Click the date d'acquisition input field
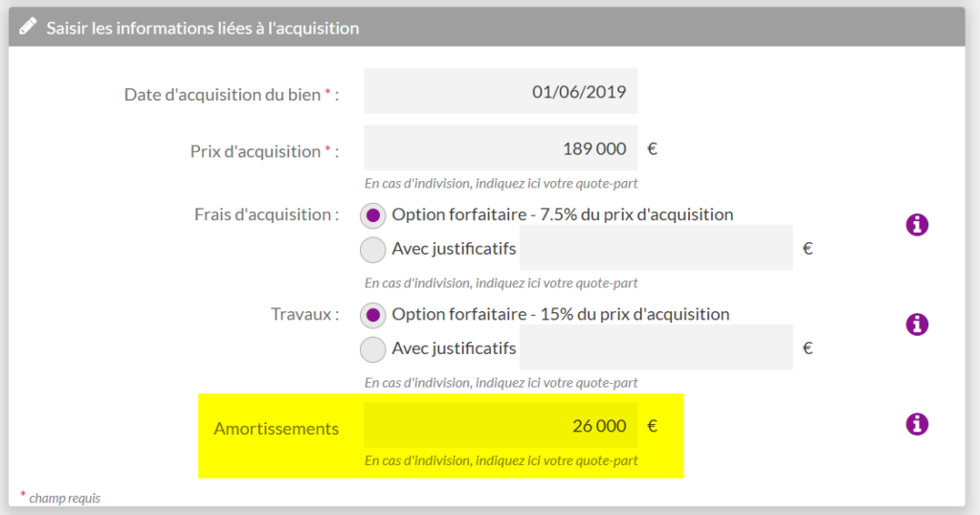980x515 pixels. point(501,93)
